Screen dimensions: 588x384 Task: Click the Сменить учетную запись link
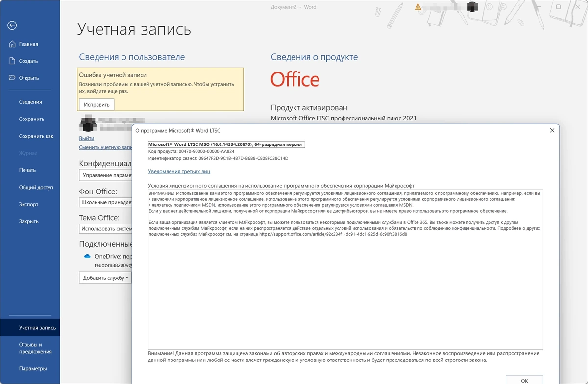pos(106,147)
